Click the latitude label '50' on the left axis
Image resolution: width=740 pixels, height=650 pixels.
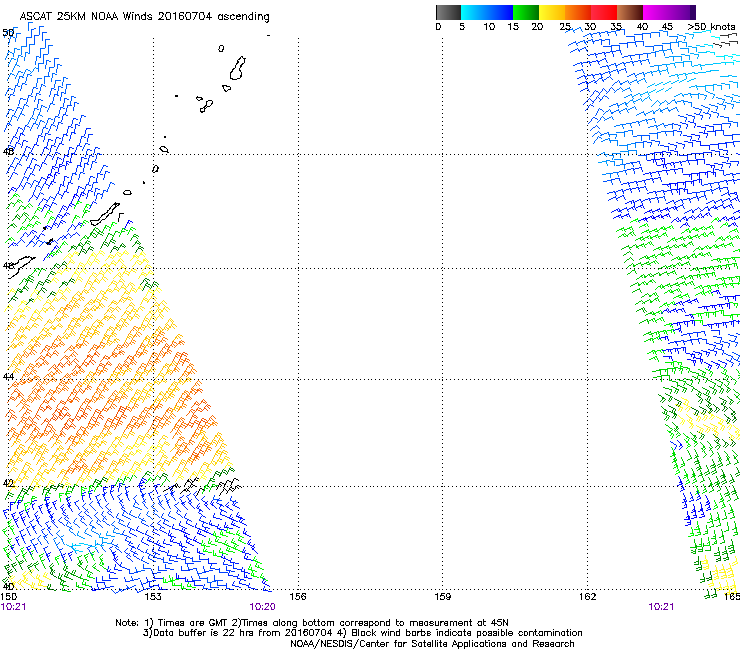[x=8, y=33]
